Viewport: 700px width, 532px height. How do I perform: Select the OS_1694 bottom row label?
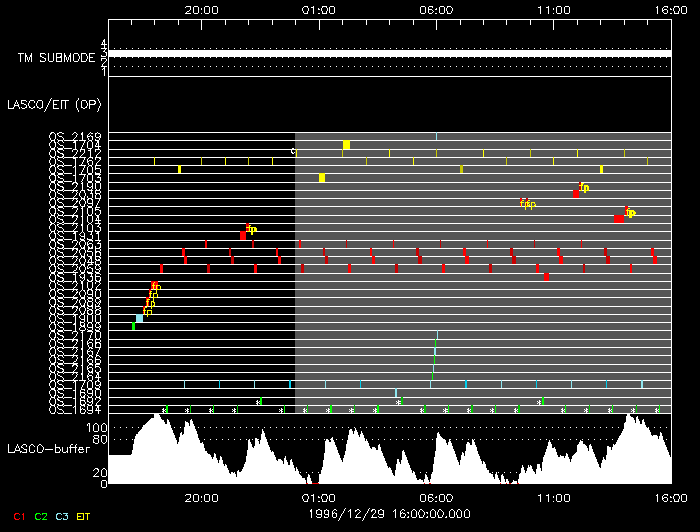[74, 409]
